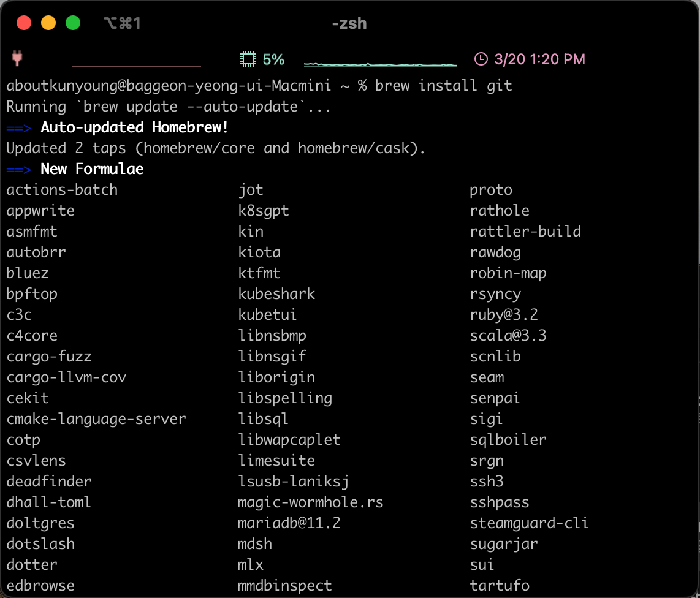Click the formula name 'sqlboiler'
700x598 pixels.
(509, 440)
